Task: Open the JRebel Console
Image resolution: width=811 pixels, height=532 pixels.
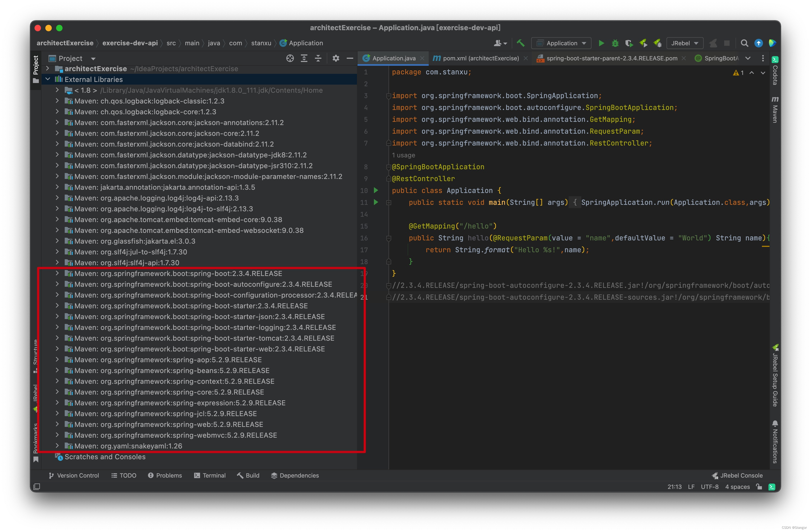Action: pos(737,475)
